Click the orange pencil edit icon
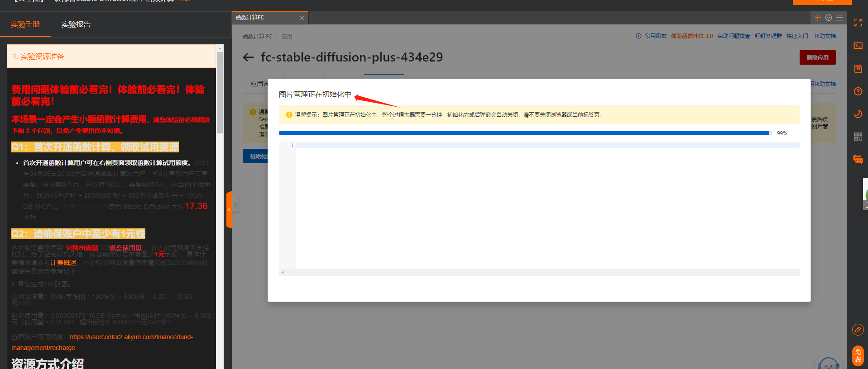Image resolution: width=868 pixels, height=369 pixels. (858, 330)
